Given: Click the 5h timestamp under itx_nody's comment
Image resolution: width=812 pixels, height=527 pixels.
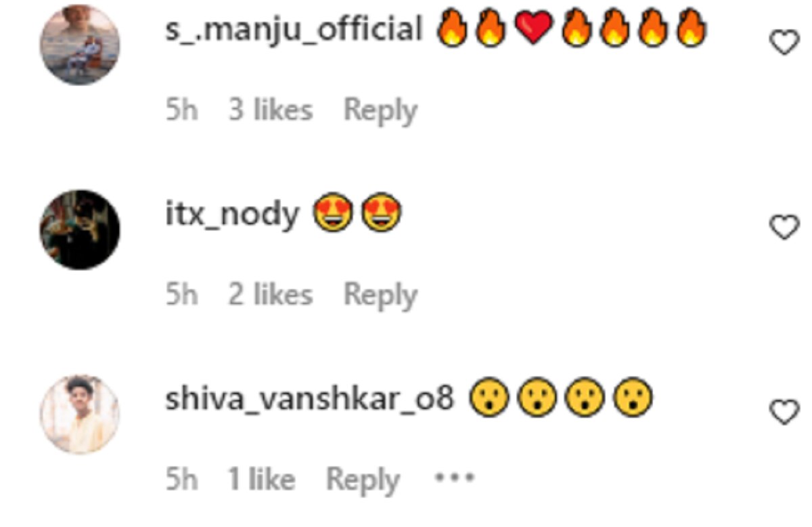Looking at the screenshot, I should tap(182, 296).
